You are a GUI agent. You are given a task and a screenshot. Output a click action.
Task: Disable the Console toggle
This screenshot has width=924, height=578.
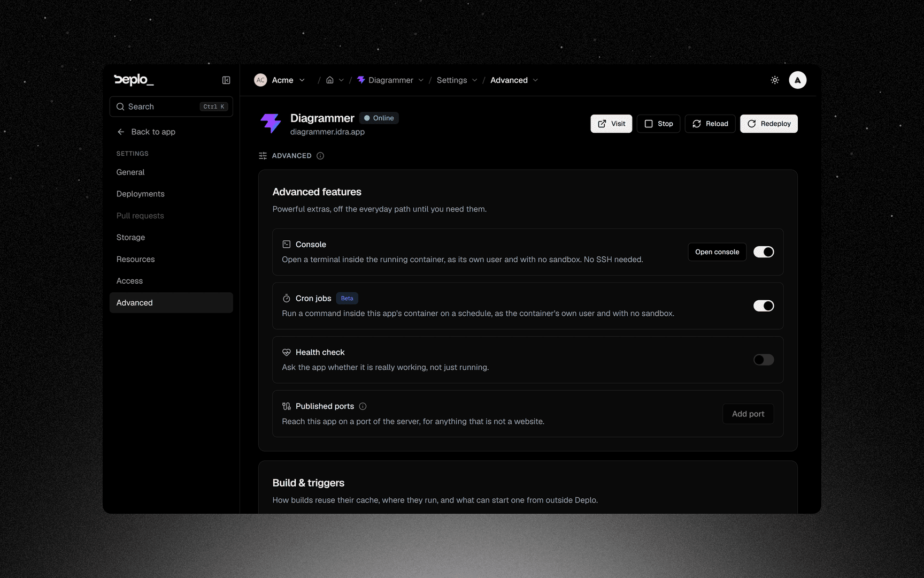tap(764, 252)
